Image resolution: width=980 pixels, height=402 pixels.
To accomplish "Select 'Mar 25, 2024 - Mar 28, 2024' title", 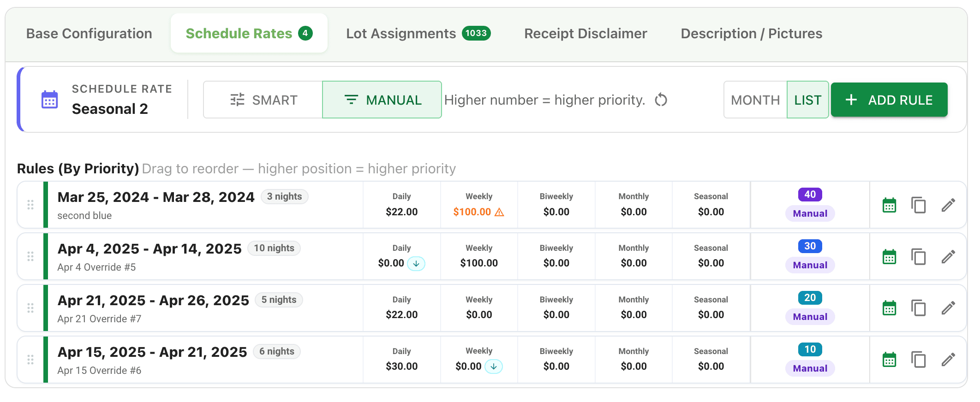I will tap(156, 197).
